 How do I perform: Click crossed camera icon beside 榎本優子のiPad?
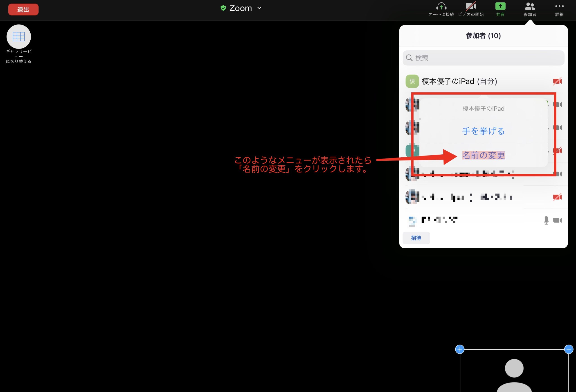[557, 81]
